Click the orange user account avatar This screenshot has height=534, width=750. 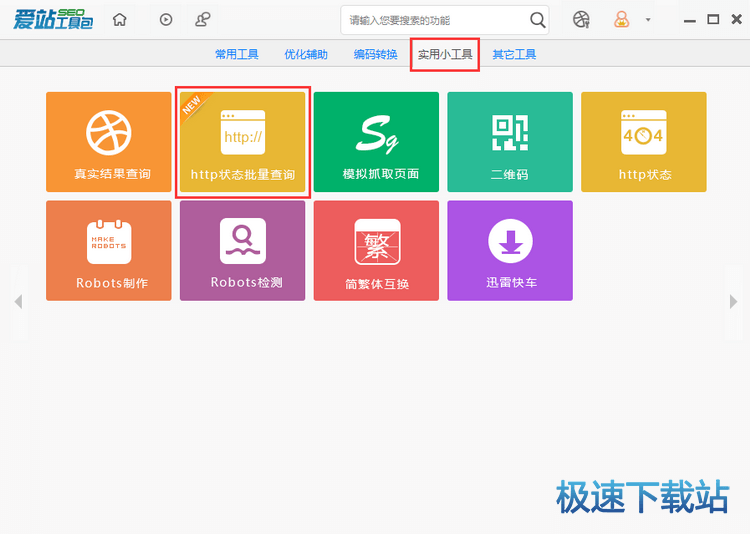tap(621, 20)
